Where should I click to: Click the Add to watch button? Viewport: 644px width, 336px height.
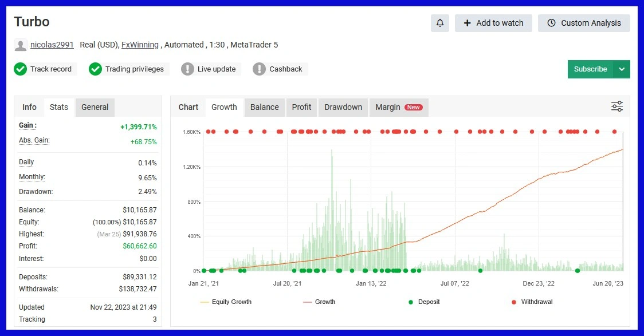point(493,23)
